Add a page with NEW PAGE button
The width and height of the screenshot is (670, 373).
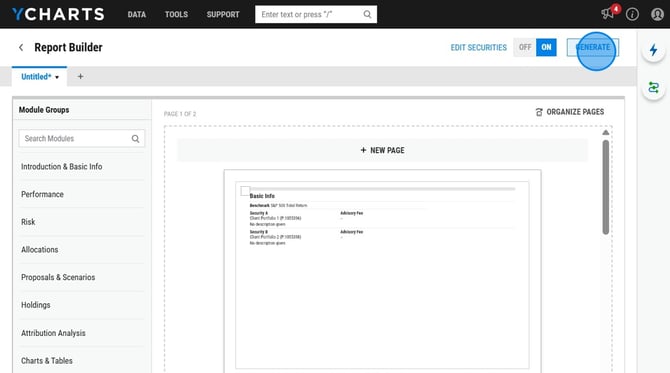point(382,150)
